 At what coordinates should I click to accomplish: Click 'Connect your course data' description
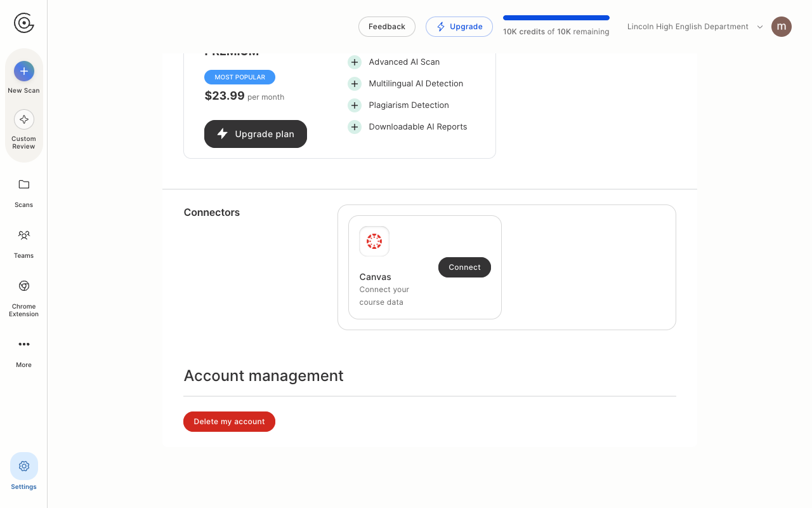tap(384, 296)
